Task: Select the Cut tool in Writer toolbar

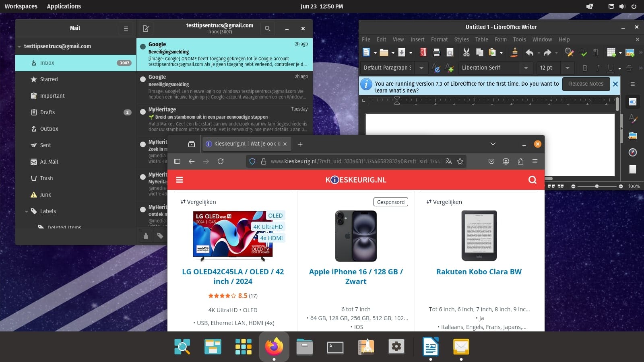Action: 466,52
